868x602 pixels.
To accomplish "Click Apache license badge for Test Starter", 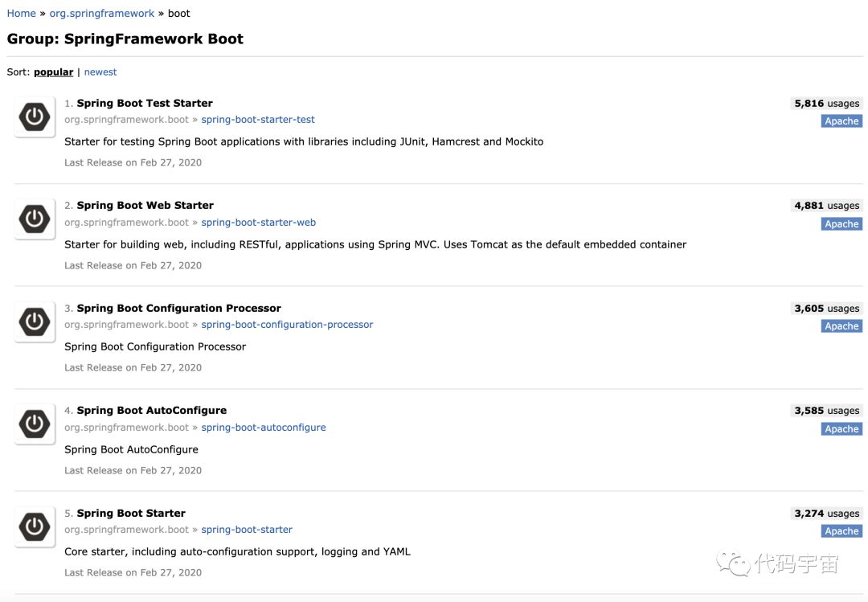I will tap(841, 121).
